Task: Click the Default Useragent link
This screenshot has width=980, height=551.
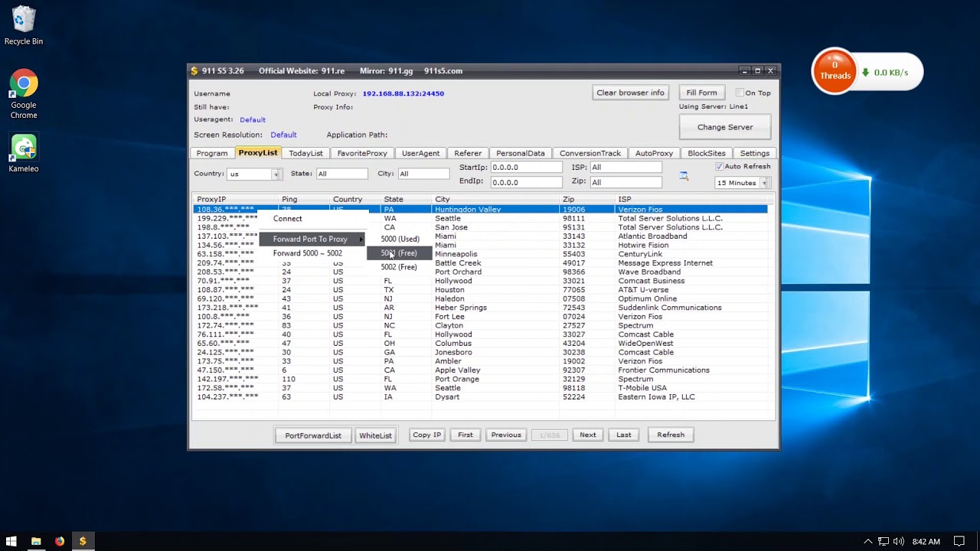Action: point(253,120)
